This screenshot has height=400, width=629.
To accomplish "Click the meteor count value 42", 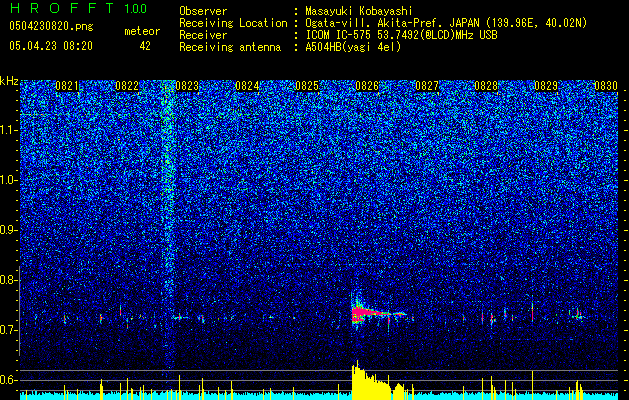I will click(x=145, y=46).
